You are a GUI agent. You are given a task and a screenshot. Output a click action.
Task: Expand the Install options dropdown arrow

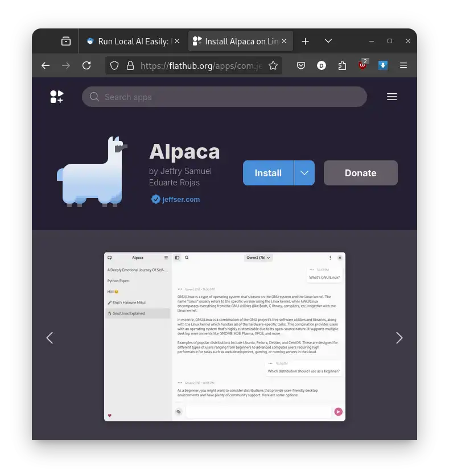[x=304, y=173]
